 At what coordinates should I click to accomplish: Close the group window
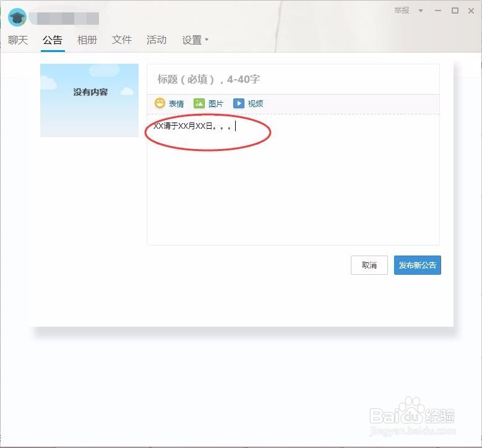(471, 11)
